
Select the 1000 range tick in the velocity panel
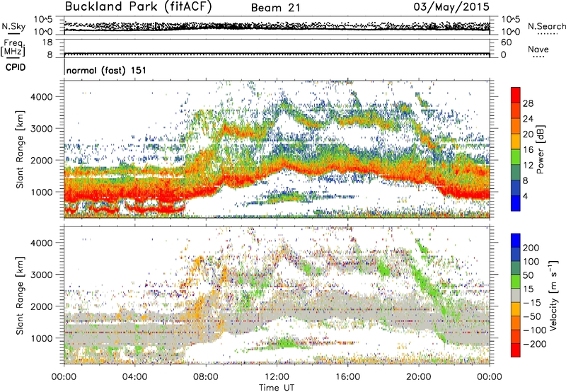point(41,338)
